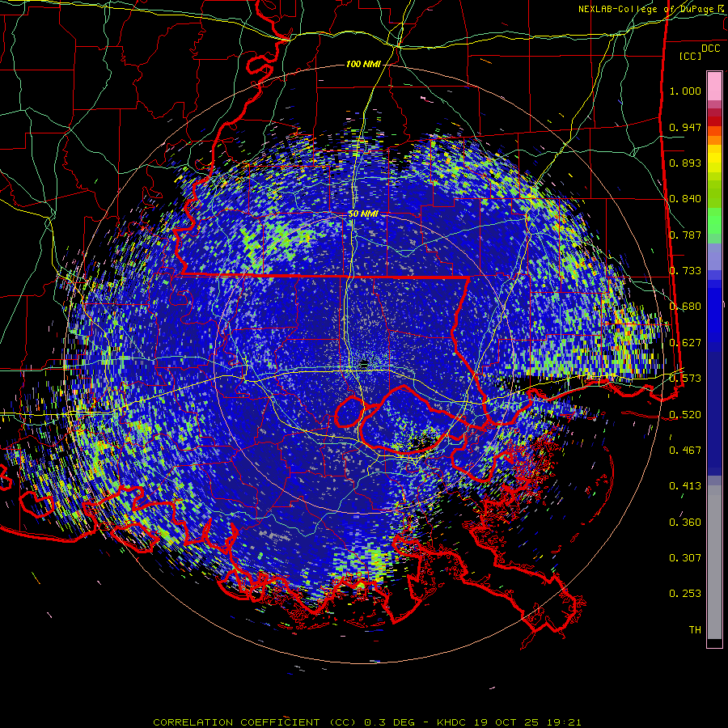Click the 0.893 value on the color scale
Screen dimensions: 728x728
(685, 163)
